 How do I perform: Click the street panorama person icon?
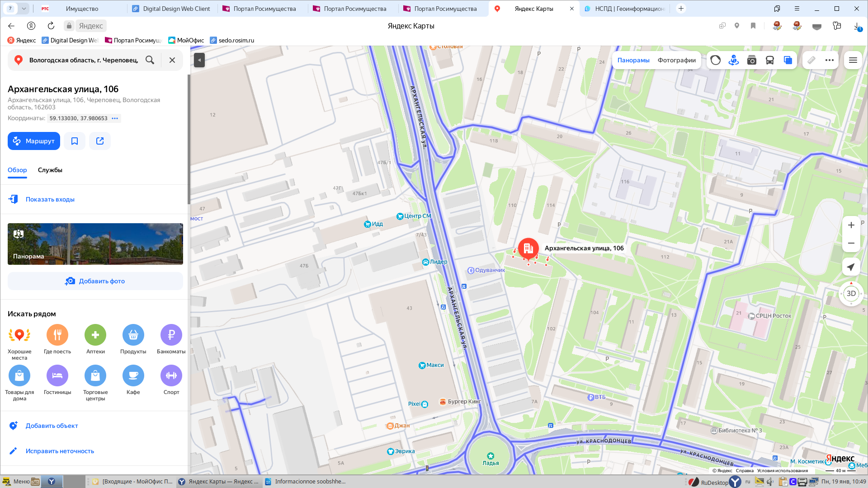point(733,60)
